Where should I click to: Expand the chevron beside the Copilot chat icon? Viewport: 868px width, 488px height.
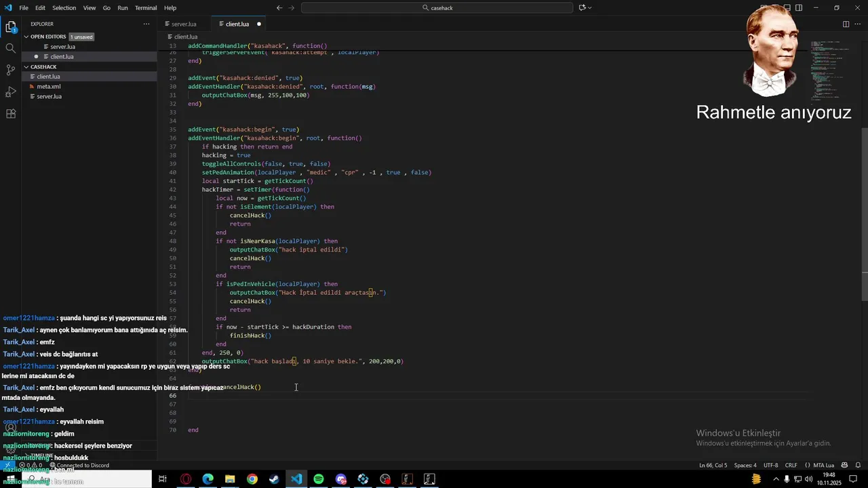590,7
